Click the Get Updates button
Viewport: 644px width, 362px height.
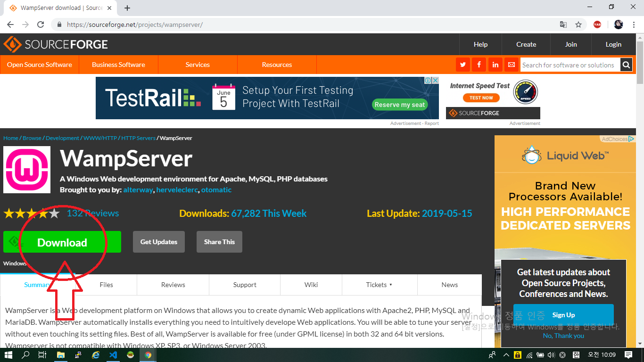pos(159,242)
